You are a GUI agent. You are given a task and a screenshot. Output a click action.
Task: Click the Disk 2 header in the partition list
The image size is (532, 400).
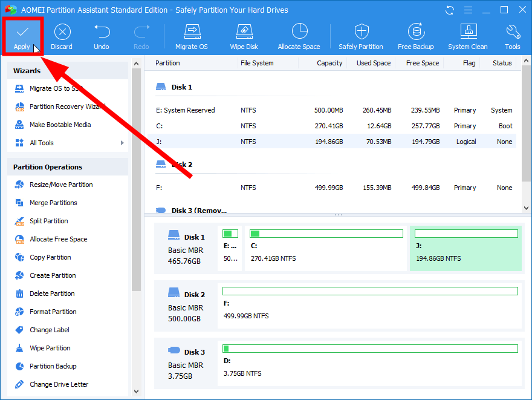click(174, 165)
